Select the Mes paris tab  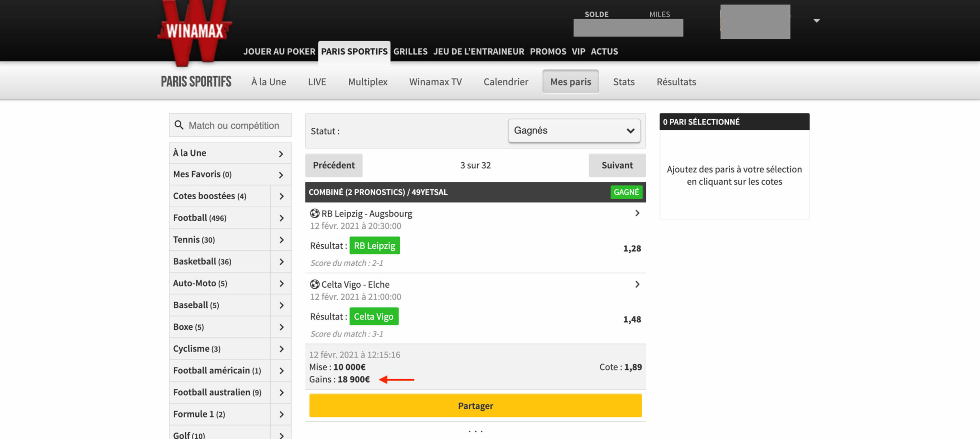(x=570, y=82)
